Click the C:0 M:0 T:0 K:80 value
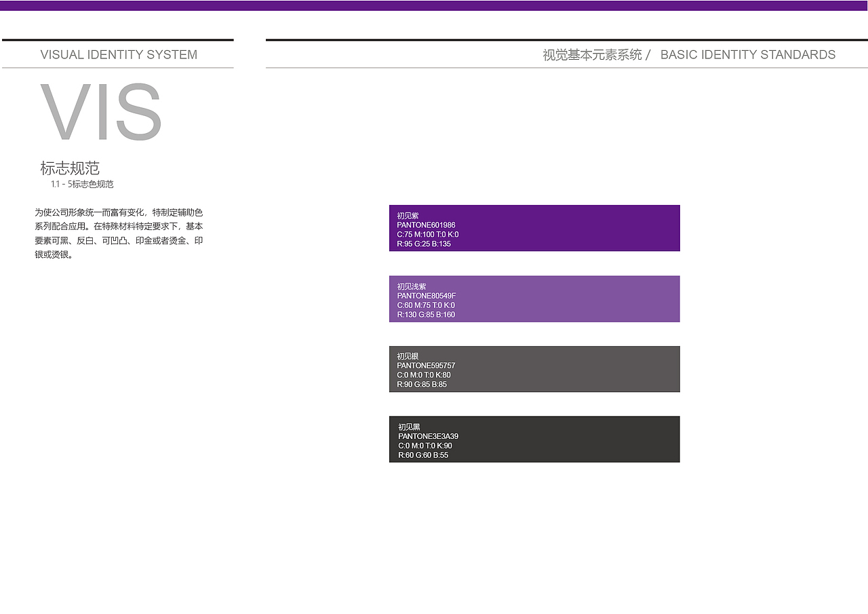Viewport: 868px width, 614px height. [x=425, y=375]
